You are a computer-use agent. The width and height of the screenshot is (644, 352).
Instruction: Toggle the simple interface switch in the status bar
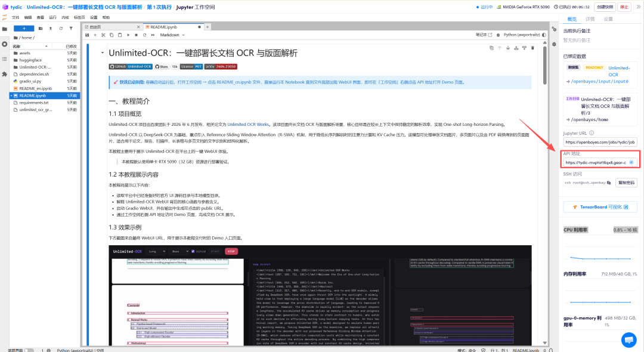[x=29, y=350]
